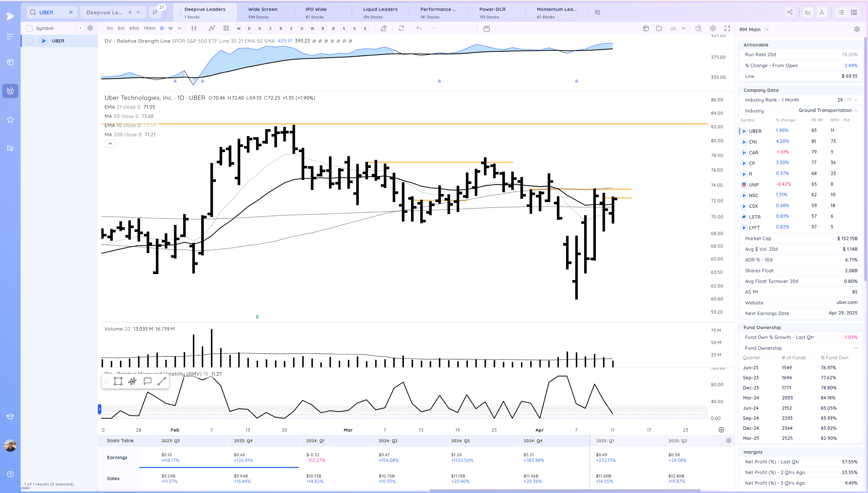Open the timeframe dropdown chevron
This screenshot has width=868, height=493.
tap(179, 28)
